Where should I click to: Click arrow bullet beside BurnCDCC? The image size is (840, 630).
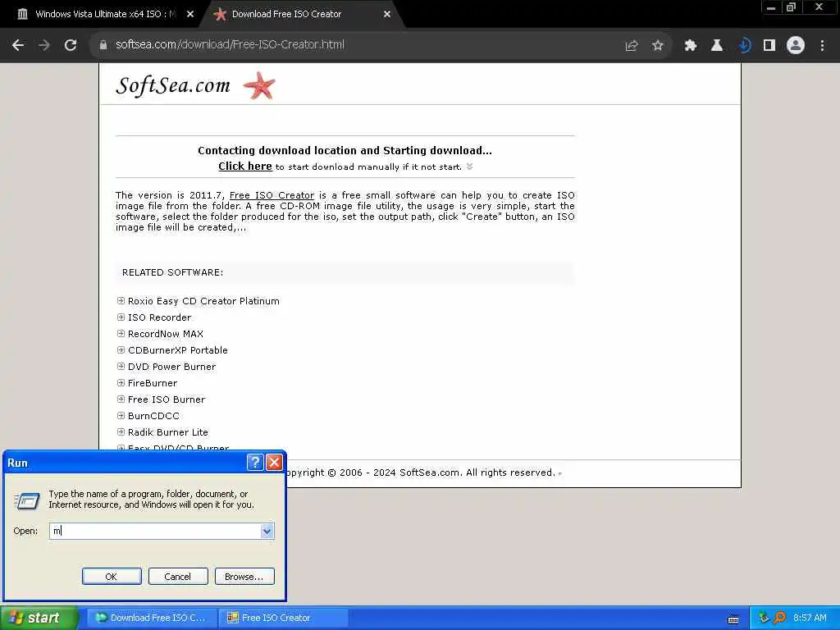121,415
